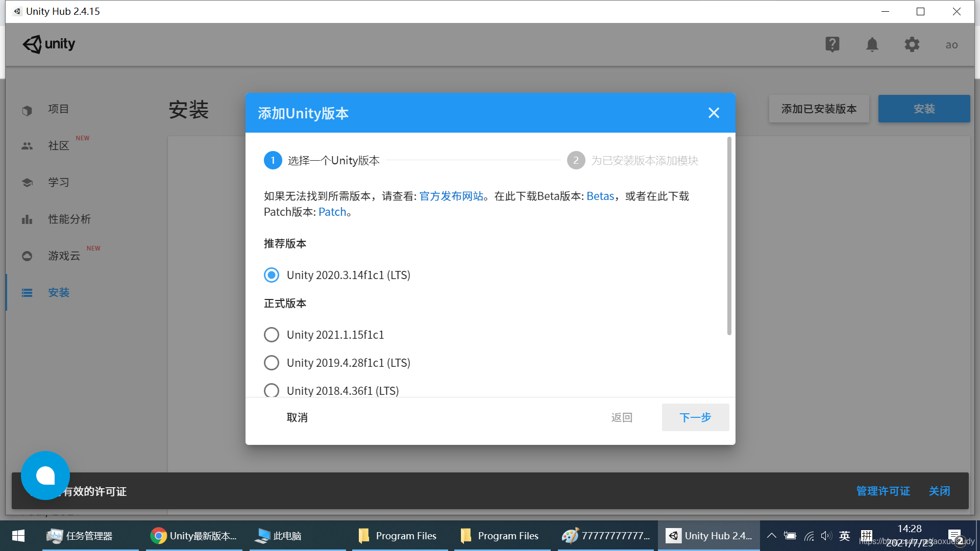Open notifications bell icon

coord(872,44)
